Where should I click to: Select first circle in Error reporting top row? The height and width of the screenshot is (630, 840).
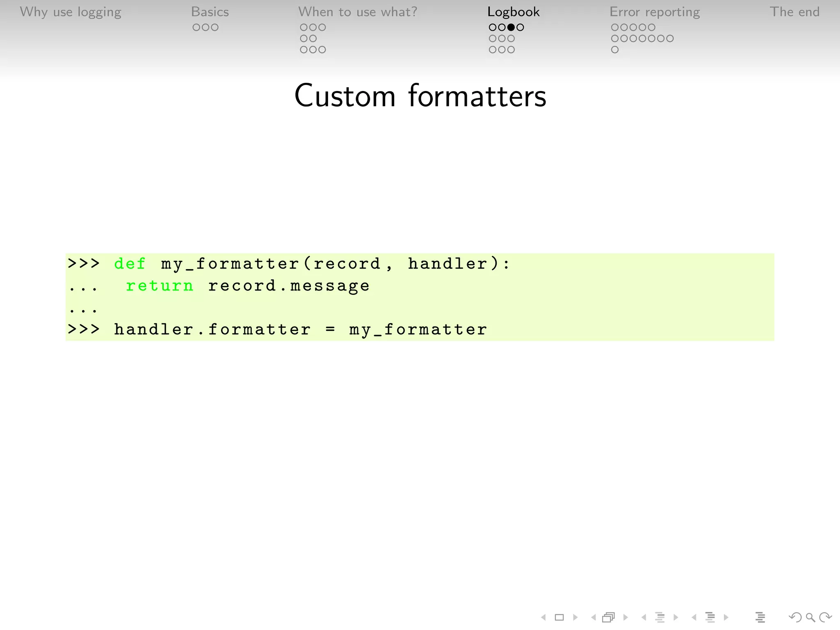(615, 27)
